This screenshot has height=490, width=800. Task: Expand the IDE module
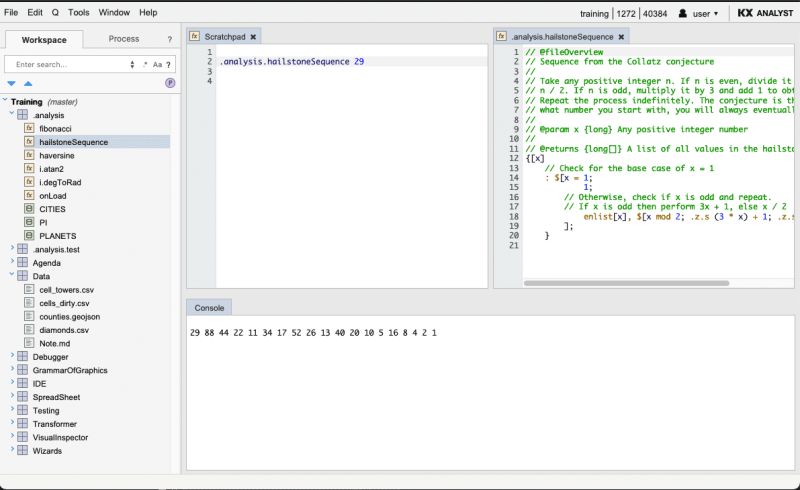coord(12,383)
